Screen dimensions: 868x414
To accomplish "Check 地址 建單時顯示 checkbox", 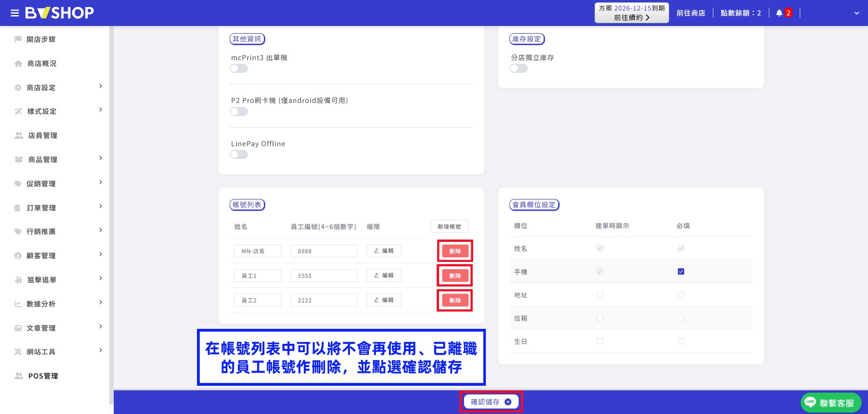I will pos(600,295).
